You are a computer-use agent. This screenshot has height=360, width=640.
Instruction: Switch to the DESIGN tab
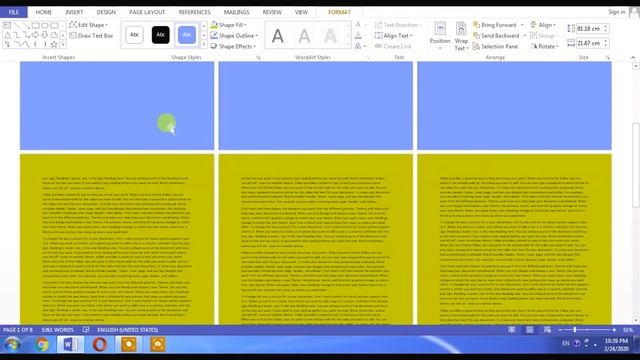(106, 12)
